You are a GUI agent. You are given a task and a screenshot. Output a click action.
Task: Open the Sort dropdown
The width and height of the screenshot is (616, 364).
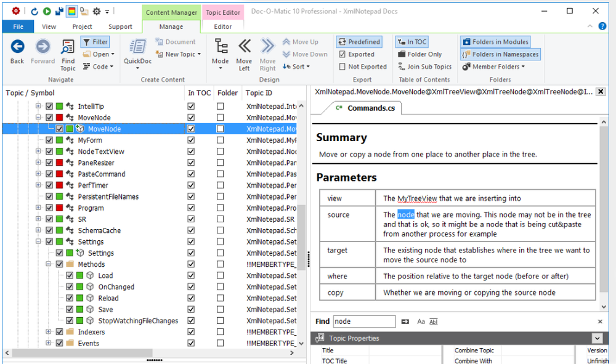click(296, 67)
